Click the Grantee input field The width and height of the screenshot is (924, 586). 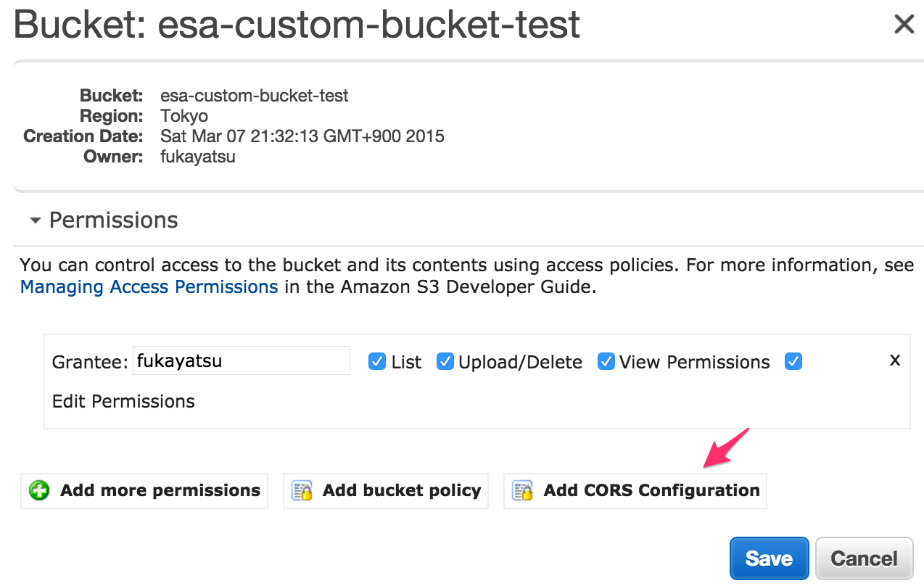tap(242, 360)
